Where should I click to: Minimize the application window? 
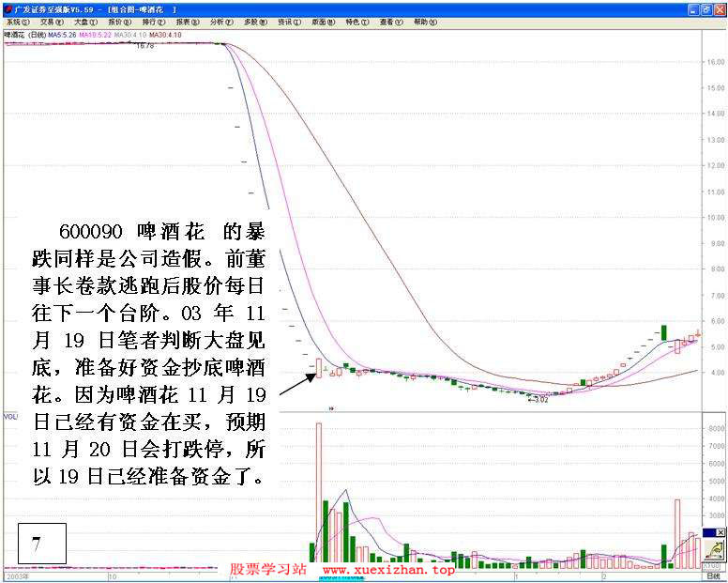693,9
